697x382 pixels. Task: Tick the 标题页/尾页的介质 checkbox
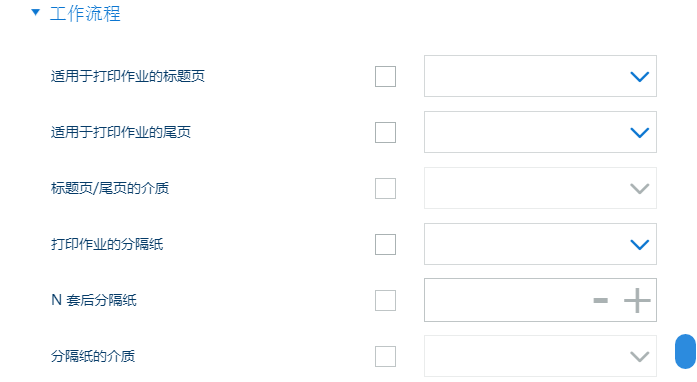point(385,189)
